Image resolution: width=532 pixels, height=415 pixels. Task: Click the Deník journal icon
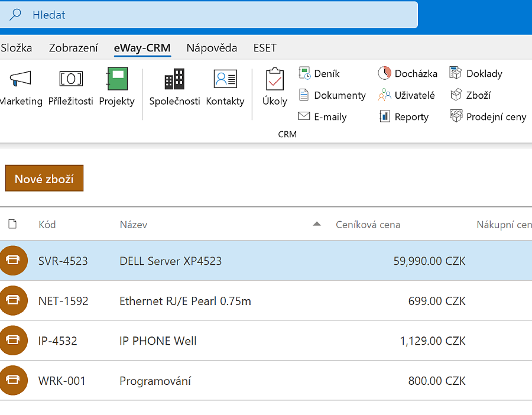304,73
